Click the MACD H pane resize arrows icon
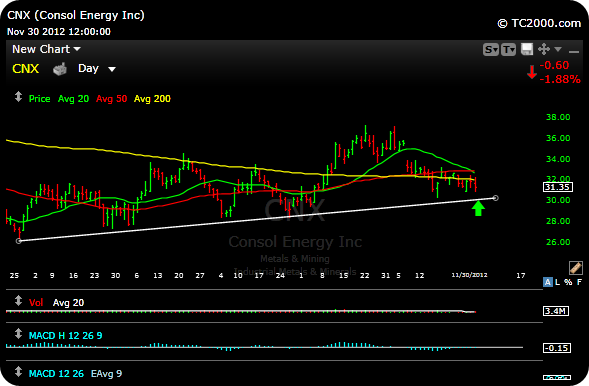589x386 pixels. [18, 334]
